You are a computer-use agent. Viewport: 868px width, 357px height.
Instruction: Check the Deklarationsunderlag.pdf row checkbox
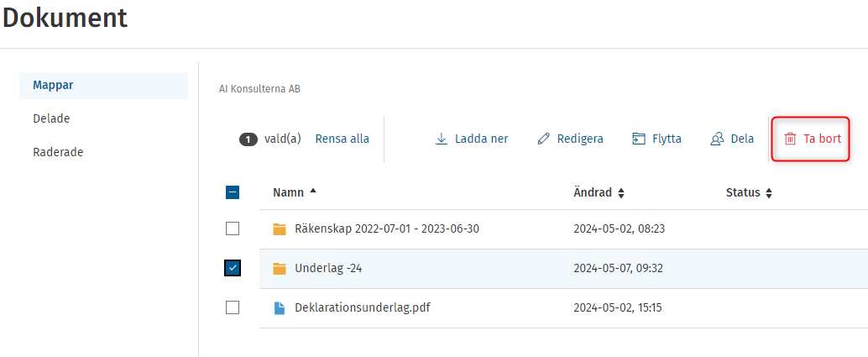point(233,307)
